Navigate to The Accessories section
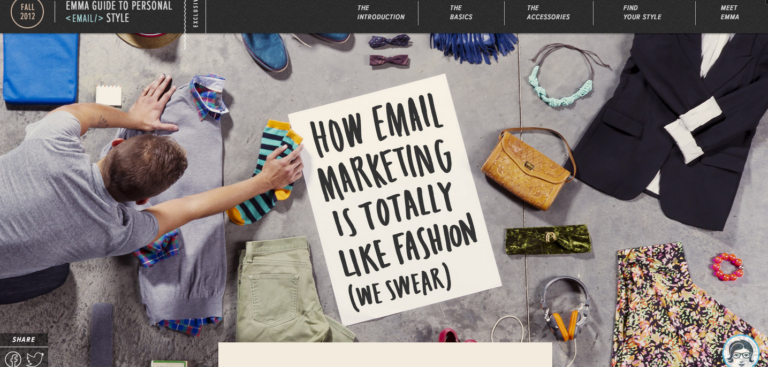Viewport: 768px width, 367px height. (548, 12)
